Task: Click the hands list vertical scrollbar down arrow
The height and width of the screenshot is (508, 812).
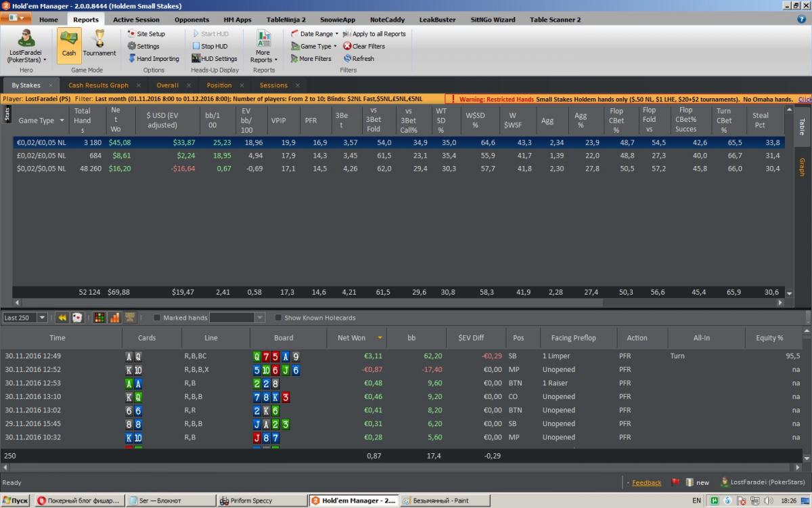Action: 805,459
